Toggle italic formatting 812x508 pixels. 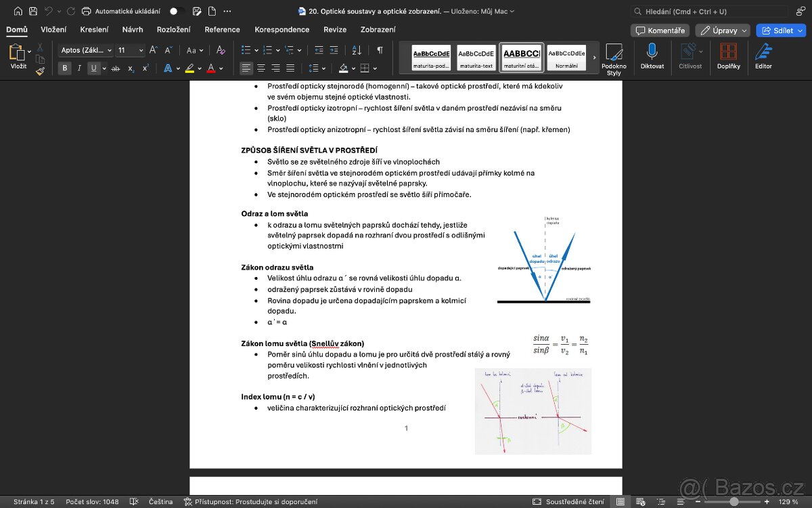point(79,68)
